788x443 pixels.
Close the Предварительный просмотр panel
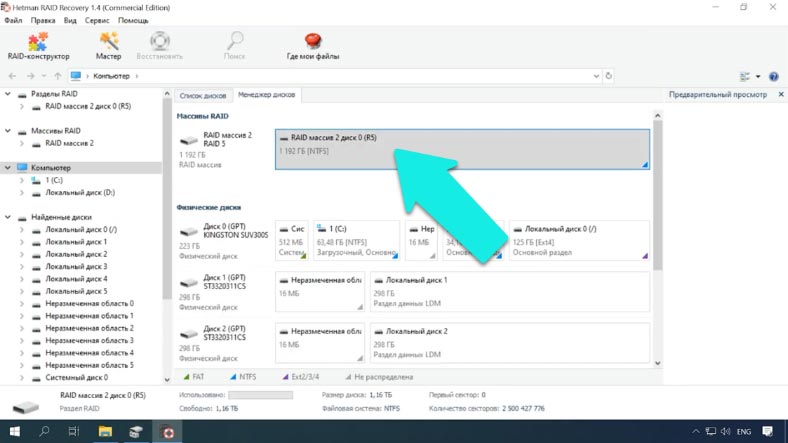[x=781, y=94]
